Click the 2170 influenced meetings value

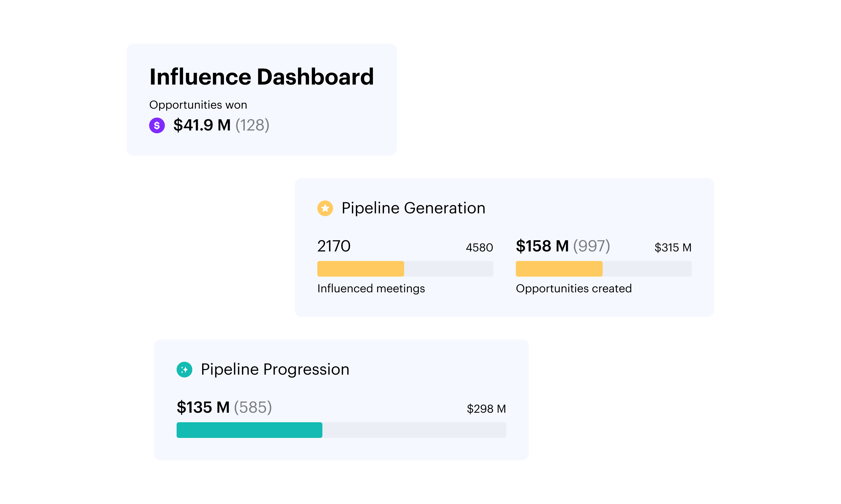(334, 246)
